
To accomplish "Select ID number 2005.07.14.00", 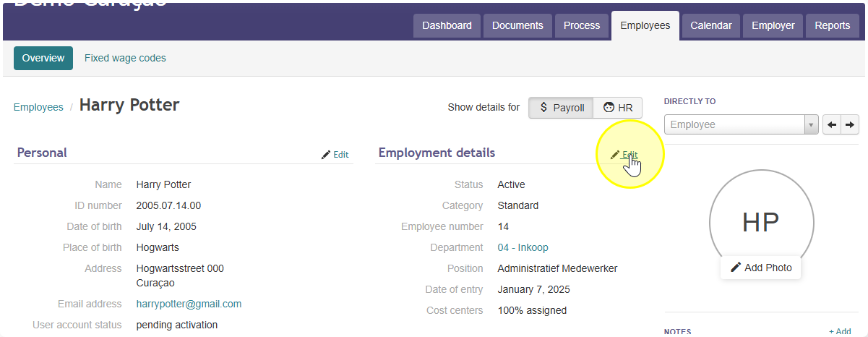I will pyautogui.click(x=168, y=205).
